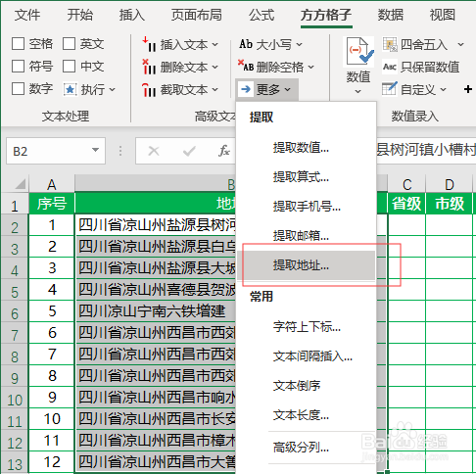Viewport: 476px width, 474px height.
Task: Choose 字符上下标... from the menu
Action: coord(307,327)
